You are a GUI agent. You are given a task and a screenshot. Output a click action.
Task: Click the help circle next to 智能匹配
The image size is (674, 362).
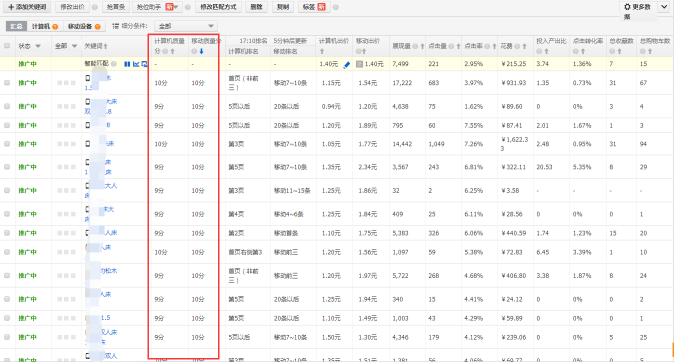pyautogui.click(x=114, y=64)
